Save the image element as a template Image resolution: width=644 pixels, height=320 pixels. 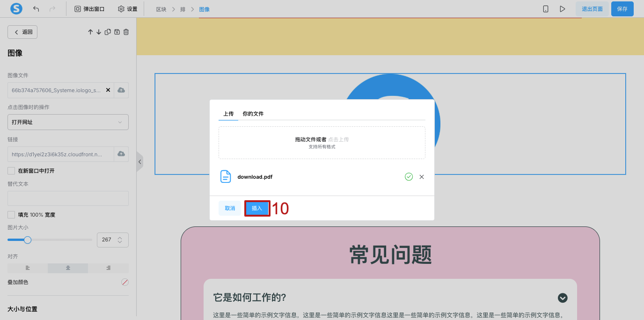[117, 32]
